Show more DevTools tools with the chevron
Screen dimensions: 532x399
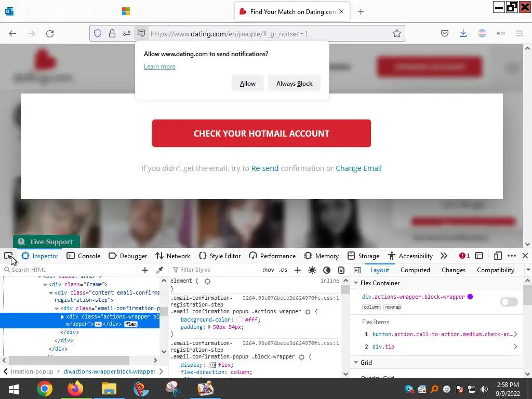444,256
